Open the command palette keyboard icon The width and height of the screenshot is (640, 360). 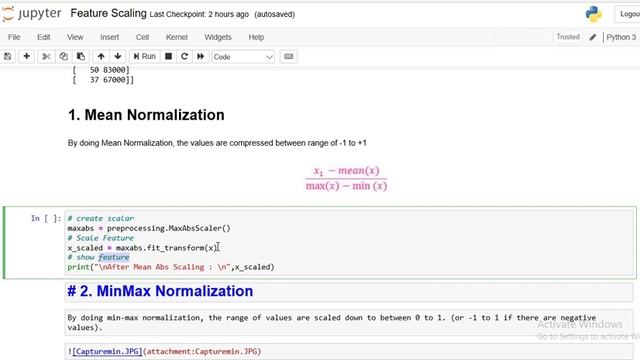click(x=289, y=56)
